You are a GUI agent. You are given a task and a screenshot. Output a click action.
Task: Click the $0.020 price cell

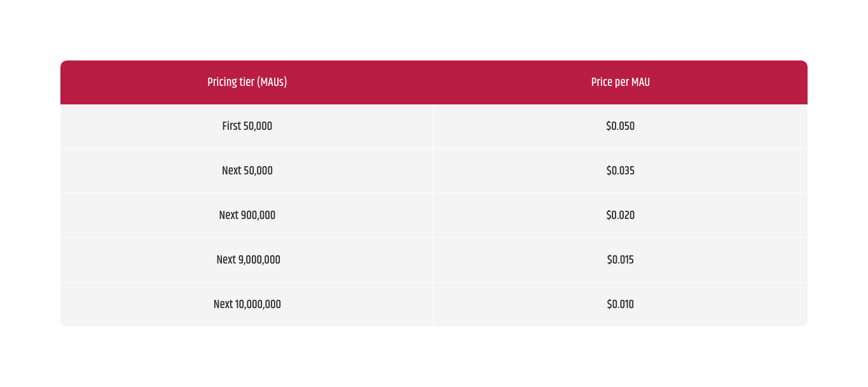click(621, 215)
